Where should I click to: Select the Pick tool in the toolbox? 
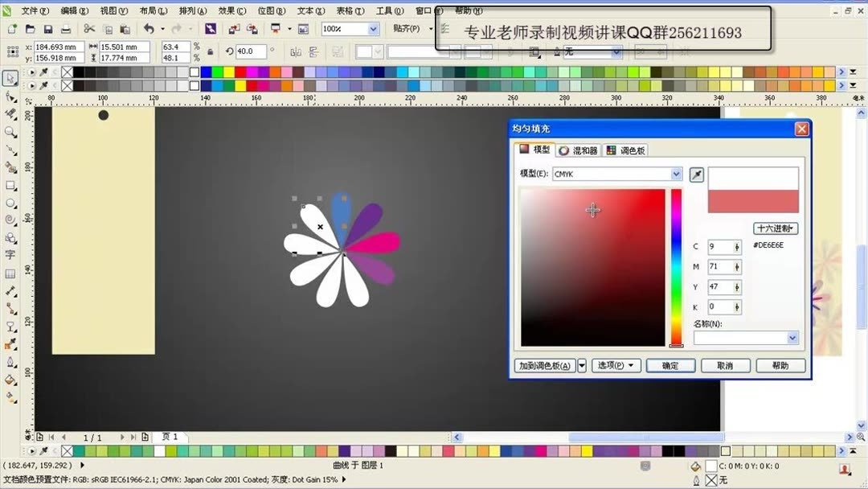point(10,78)
